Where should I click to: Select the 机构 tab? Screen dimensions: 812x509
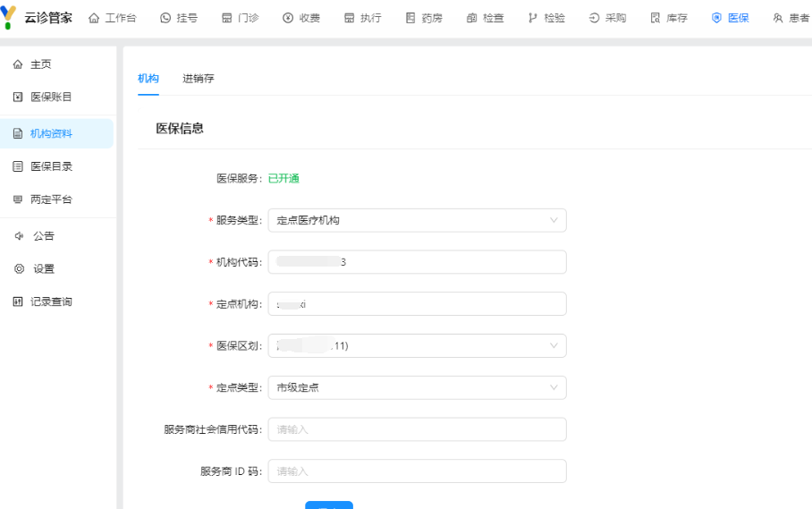(148, 79)
